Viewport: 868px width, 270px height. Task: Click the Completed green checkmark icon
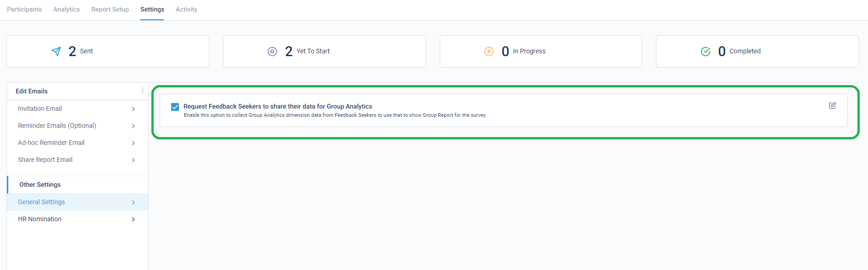click(706, 52)
